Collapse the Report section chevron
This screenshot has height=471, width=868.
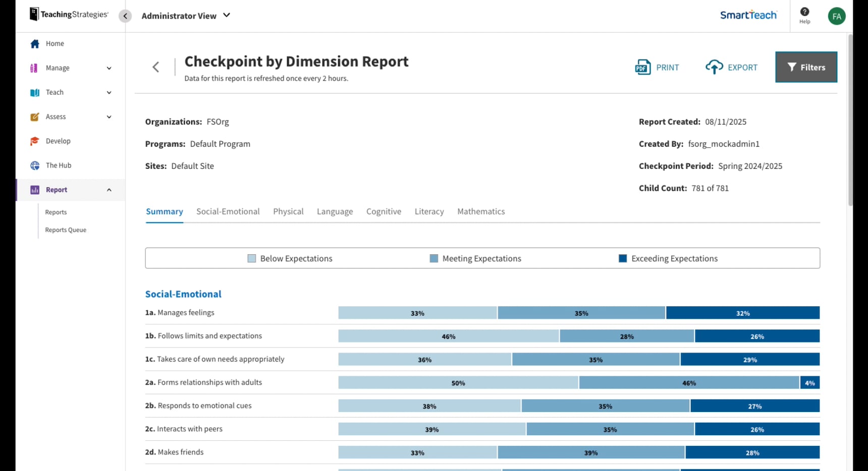pos(109,190)
